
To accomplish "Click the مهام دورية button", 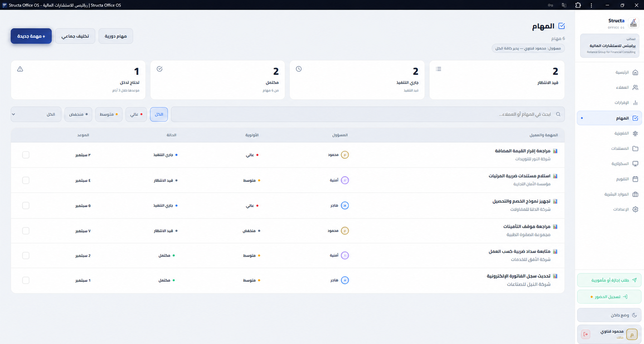I will (x=116, y=36).
